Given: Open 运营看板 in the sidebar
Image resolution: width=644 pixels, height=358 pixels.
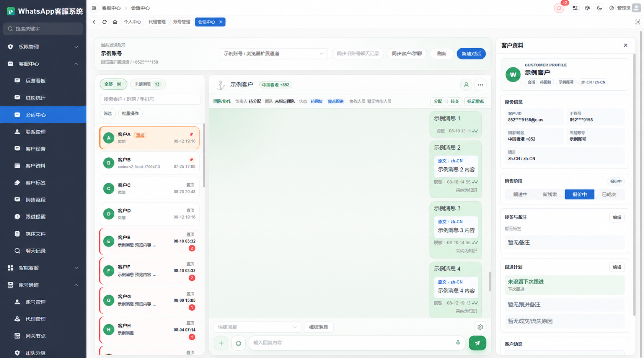Looking at the screenshot, I should [43, 81].
